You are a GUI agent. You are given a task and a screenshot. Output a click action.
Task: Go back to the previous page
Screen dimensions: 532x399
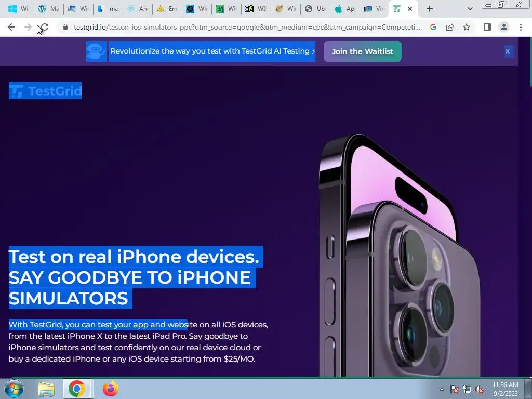tap(11, 27)
